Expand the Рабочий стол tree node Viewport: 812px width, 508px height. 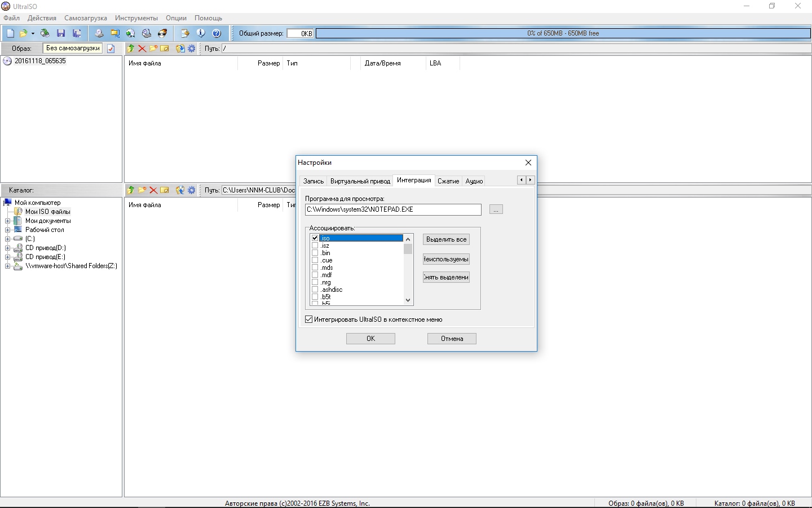tap(8, 230)
